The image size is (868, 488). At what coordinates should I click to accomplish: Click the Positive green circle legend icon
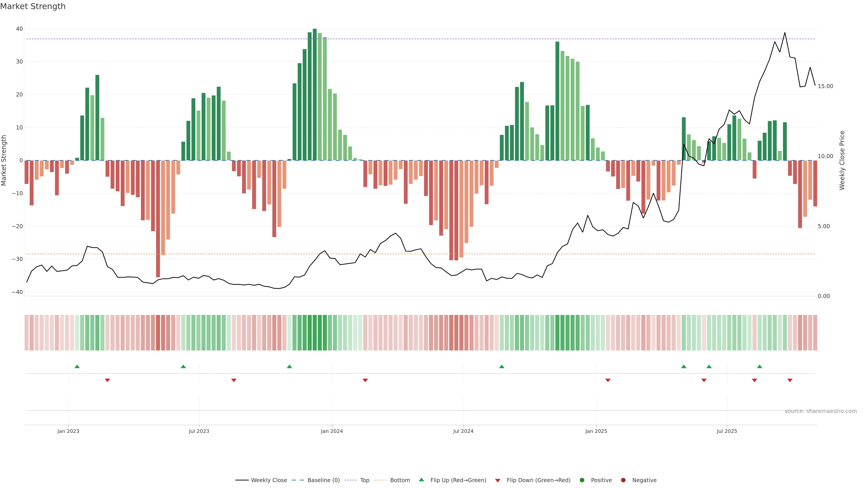[582, 480]
